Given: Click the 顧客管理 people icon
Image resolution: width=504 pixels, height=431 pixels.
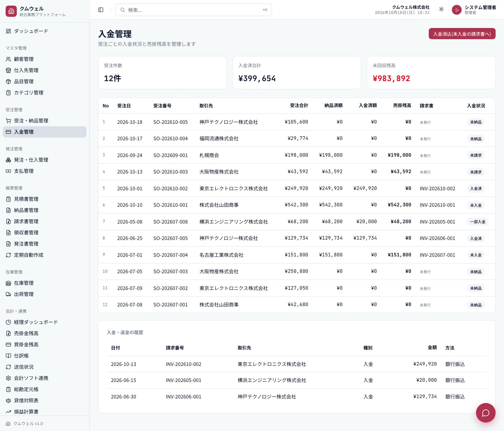Looking at the screenshot, I should pos(8,59).
